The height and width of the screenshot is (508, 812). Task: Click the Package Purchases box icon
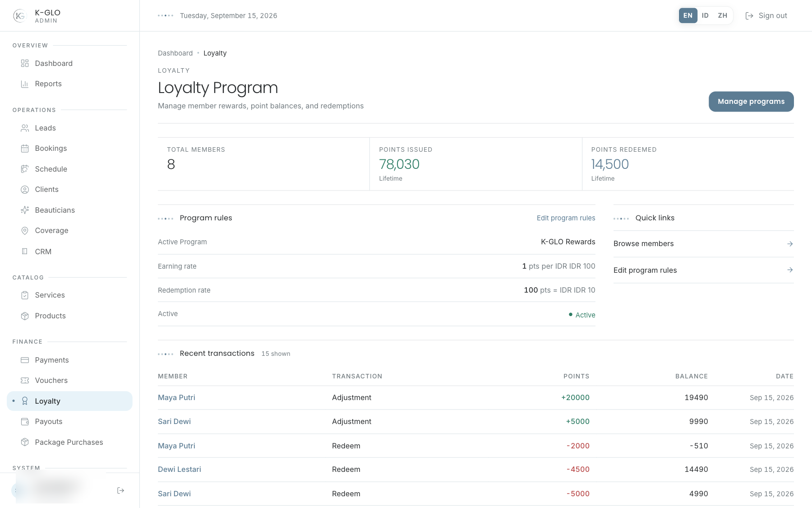coord(25,442)
